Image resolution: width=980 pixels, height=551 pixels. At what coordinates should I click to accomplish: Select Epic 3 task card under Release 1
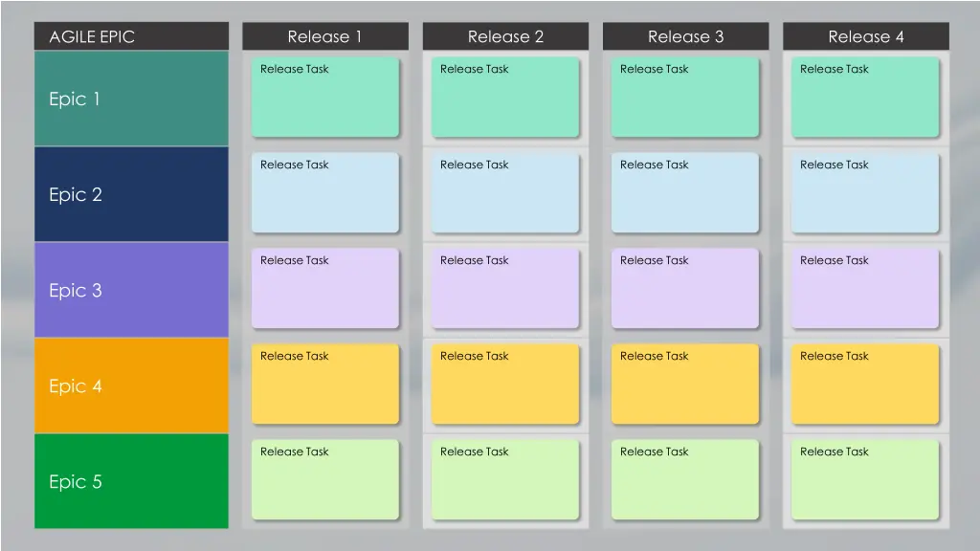(324, 289)
